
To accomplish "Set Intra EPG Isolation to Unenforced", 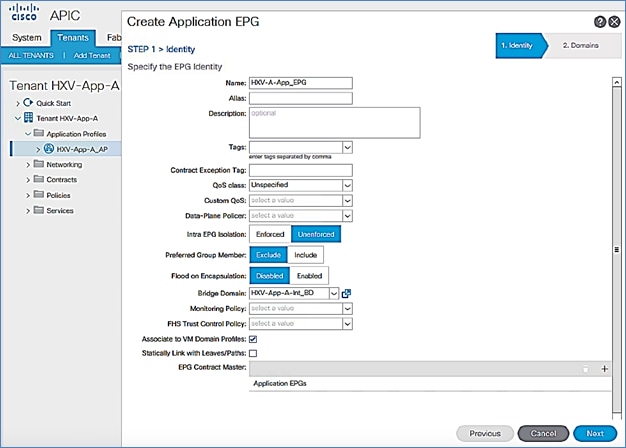I will 316,234.
